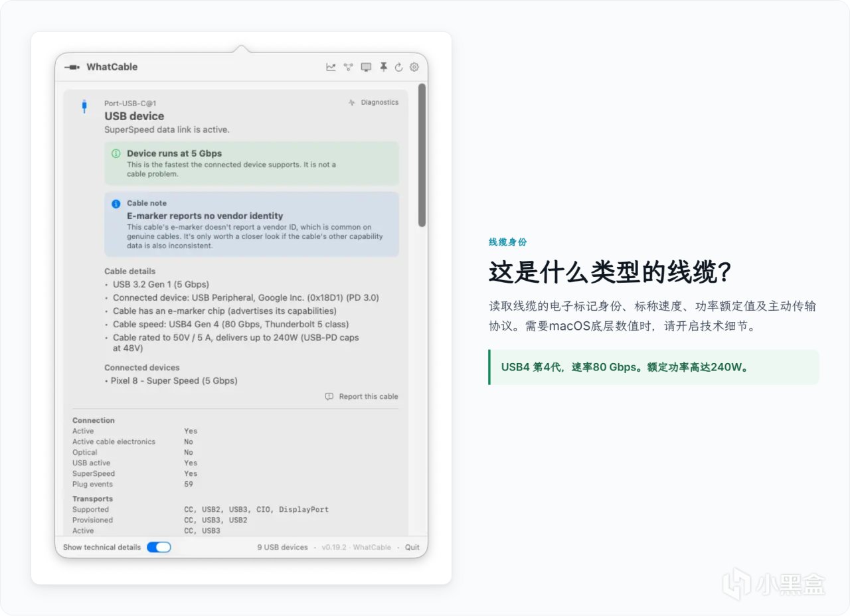Click the USB device heading
This screenshot has width=850, height=616.
pos(134,116)
